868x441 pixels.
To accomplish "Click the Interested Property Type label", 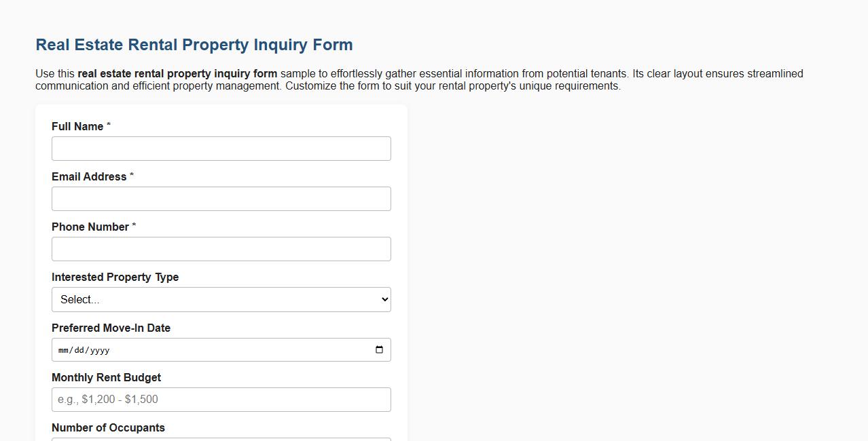I will pos(115,277).
